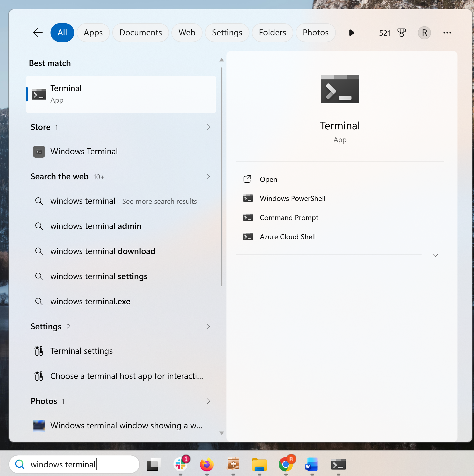The image size is (474, 476).
Task: Go back with the left arrow icon
Action: coord(38,33)
